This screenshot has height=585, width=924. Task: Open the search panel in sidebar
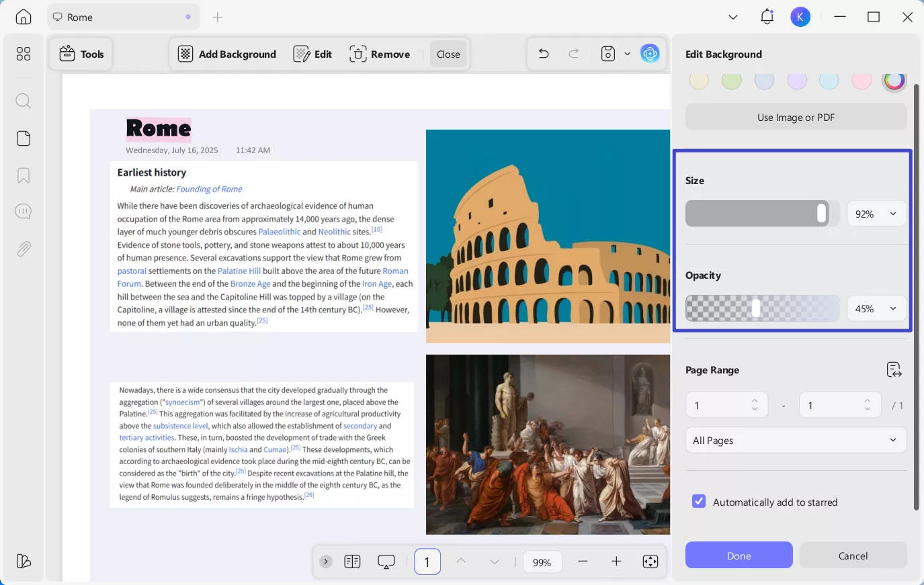pos(24,101)
